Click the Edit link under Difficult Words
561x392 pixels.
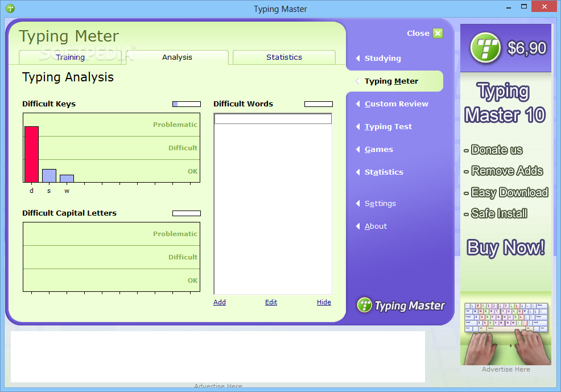271,302
